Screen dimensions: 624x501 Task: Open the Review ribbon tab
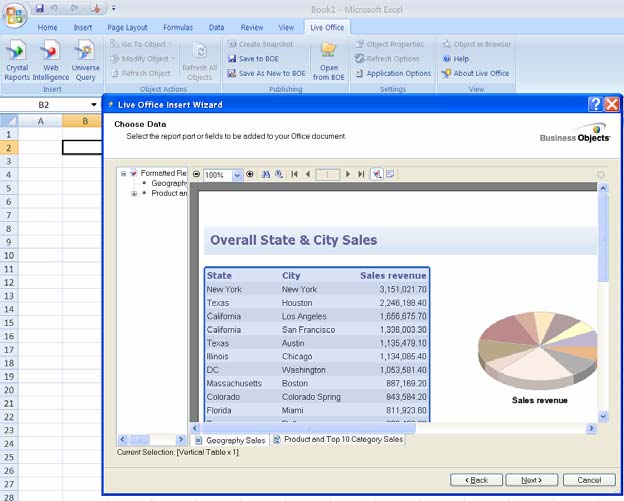pos(252,27)
